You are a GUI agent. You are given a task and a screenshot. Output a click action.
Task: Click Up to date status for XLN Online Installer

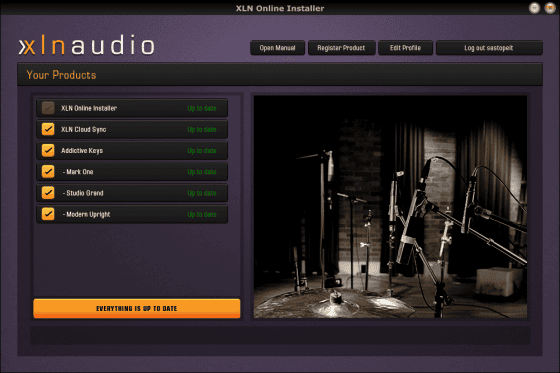[202, 108]
